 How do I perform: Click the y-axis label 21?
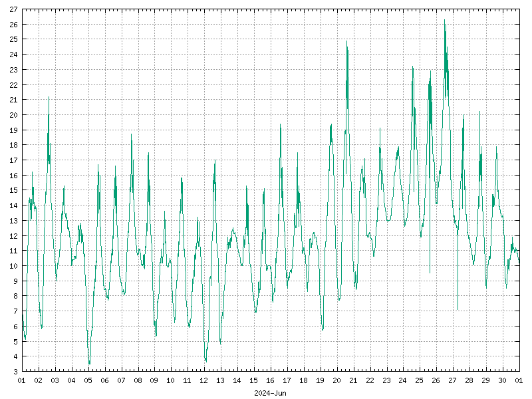(13, 100)
